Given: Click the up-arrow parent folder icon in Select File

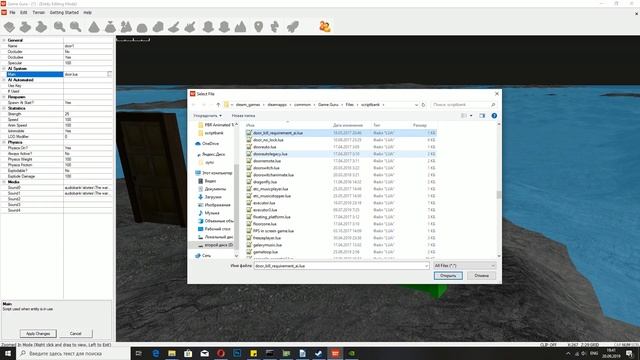Looking at the screenshot, I should pos(218,105).
